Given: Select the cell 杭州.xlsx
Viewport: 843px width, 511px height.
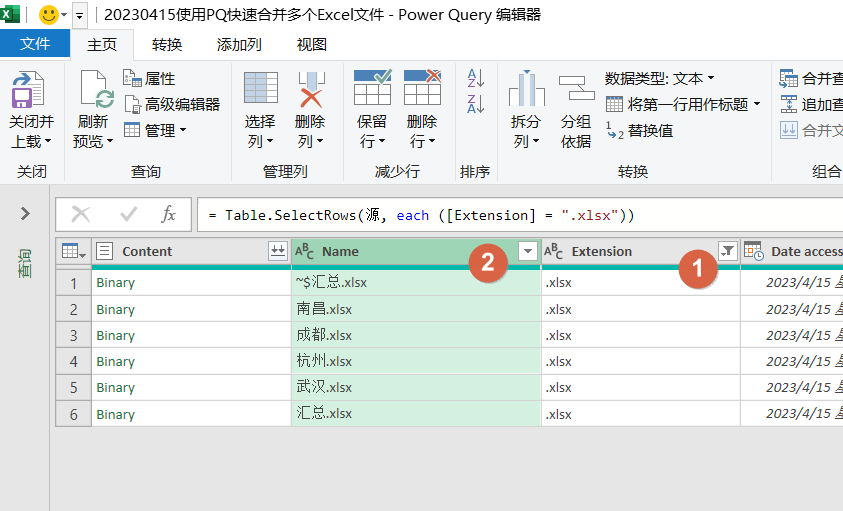Looking at the screenshot, I should pyautogui.click(x=416, y=361).
